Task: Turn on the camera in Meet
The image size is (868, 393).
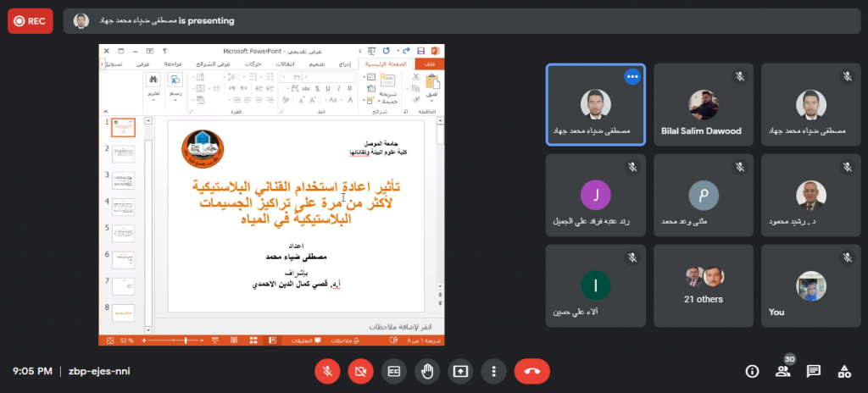Action: tap(361, 371)
